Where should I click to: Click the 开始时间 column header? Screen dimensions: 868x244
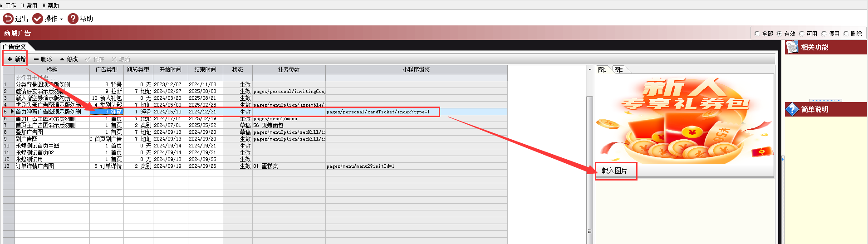click(x=171, y=69)
